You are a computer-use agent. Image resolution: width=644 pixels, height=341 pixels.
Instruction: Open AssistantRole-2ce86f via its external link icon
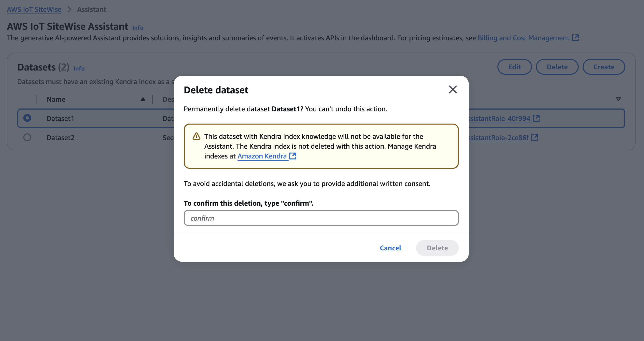click(x=535, y=137)
